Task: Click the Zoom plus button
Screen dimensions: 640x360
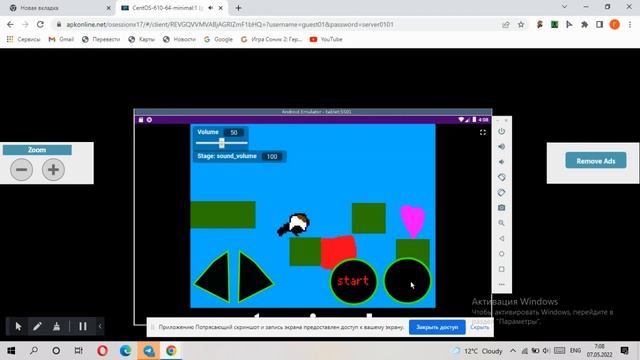Action: click(53, 169)
